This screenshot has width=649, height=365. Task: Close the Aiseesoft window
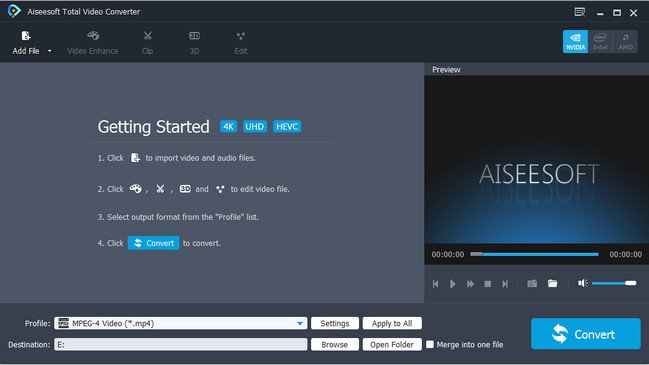tap(634, 13)
